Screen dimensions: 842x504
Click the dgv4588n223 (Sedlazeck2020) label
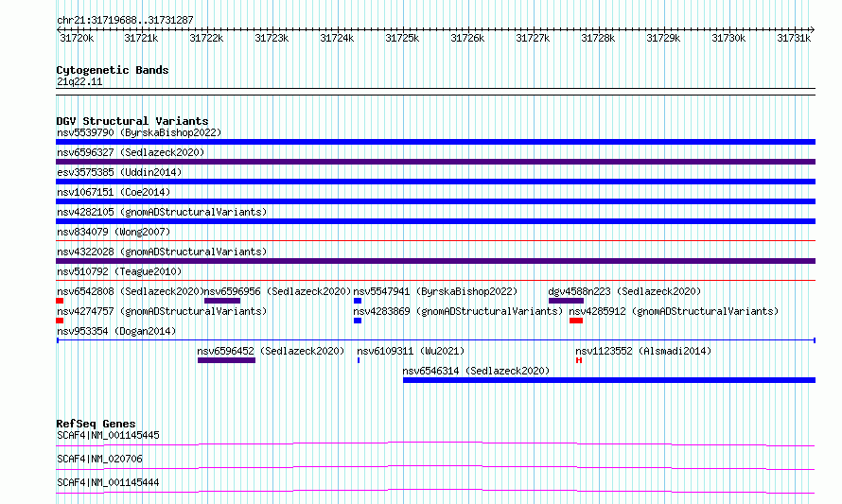pos(624,291)
